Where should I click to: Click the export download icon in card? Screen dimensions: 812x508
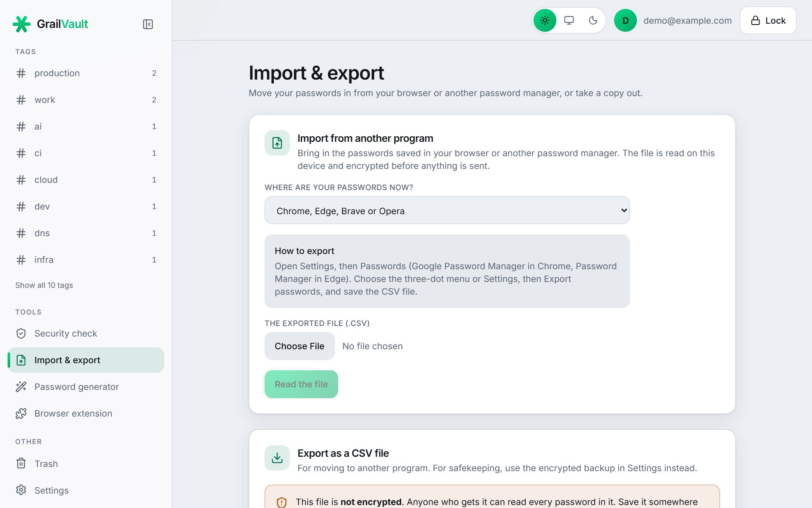pyautogui.click(x=277, y=458)
